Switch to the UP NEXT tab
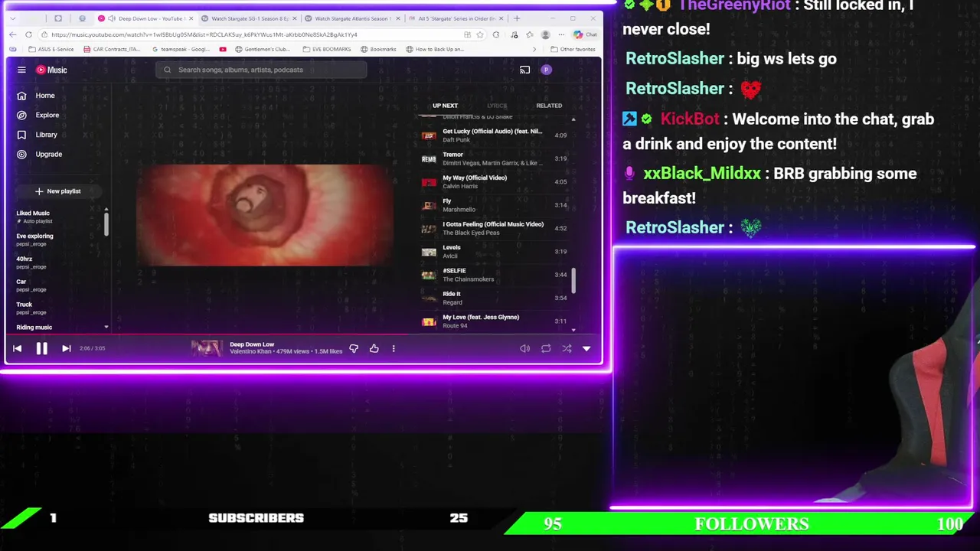 pyautogui.click(x=445, y=106)
